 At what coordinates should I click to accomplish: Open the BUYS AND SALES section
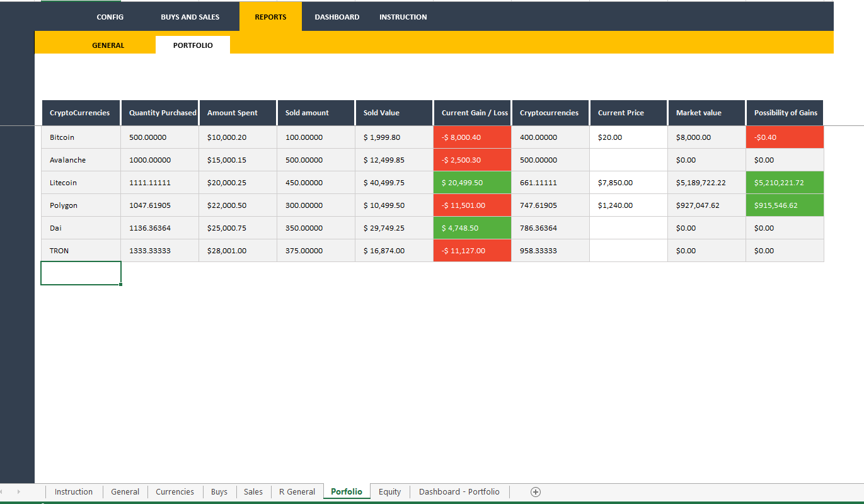click(190, 17)
